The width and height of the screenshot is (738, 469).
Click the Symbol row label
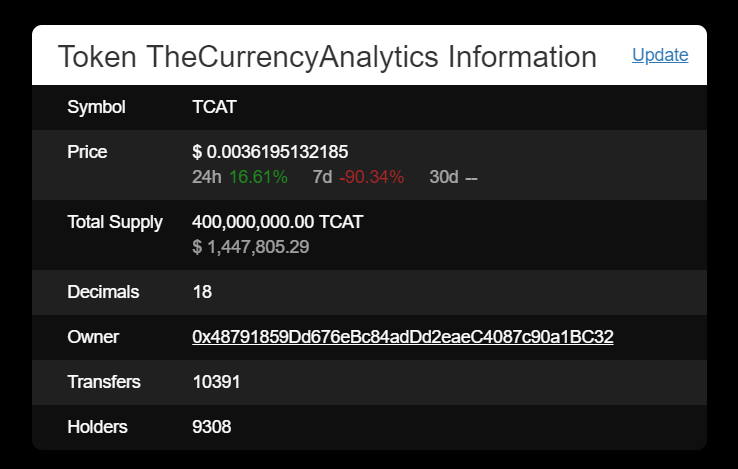(96, 107)
